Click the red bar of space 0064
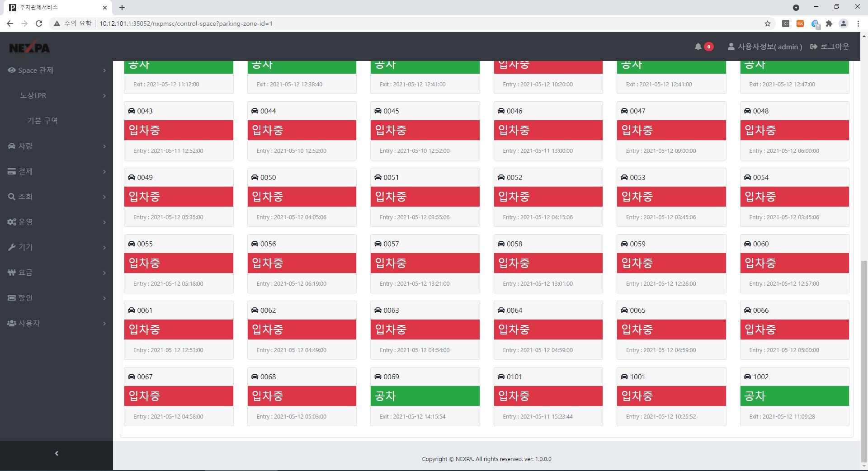The height and width of the screenshot is (471, 868). 548,330
